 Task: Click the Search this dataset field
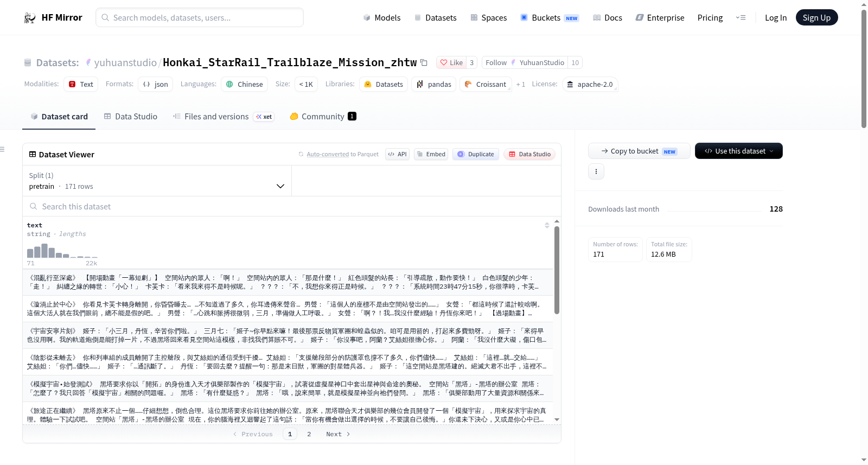click(x=292, y=207)
